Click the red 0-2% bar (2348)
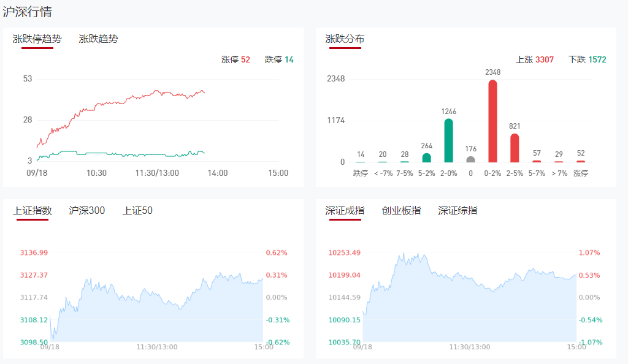628x364 pixels. pos(492,121)
